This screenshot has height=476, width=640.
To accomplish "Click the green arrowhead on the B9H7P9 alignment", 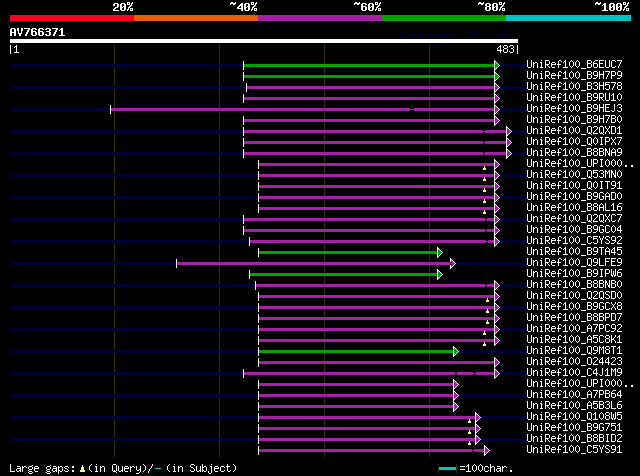I will (497, 76).
